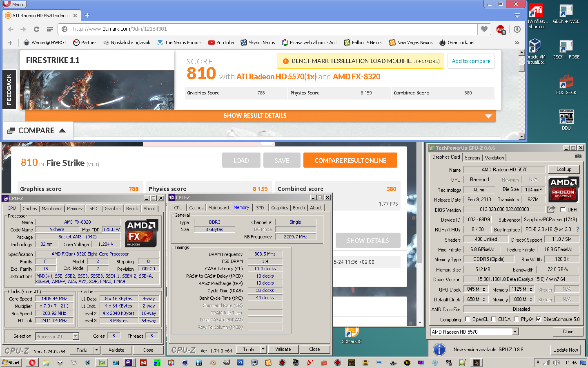This screenshot has width=588, height=368.
Task: Open Tools dropdown arrow in CPU-Z processor window
Action: (x=97, y=350)
